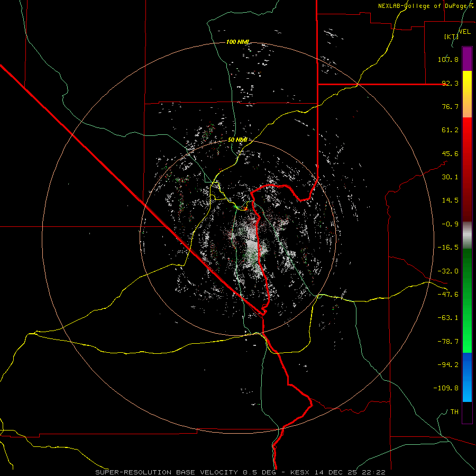Click the 45.6 legend value
The height and width of the screenshot is (476, 476).
click(450, 153)
